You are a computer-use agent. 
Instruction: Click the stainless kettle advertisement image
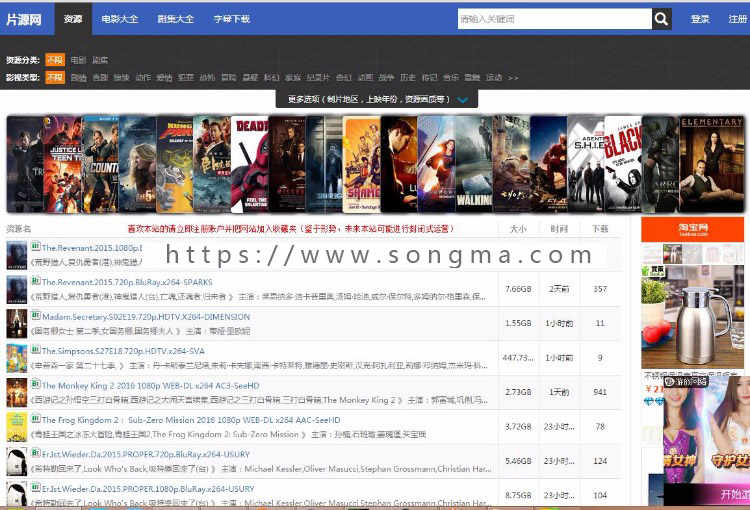[692, 317]
